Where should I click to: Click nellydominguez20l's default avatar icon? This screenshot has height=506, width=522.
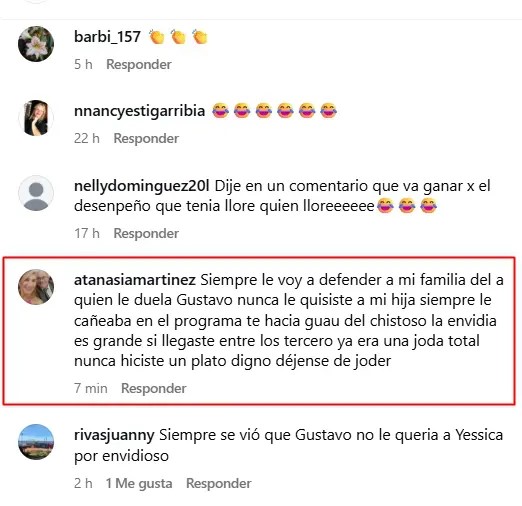tap(36, 193)
